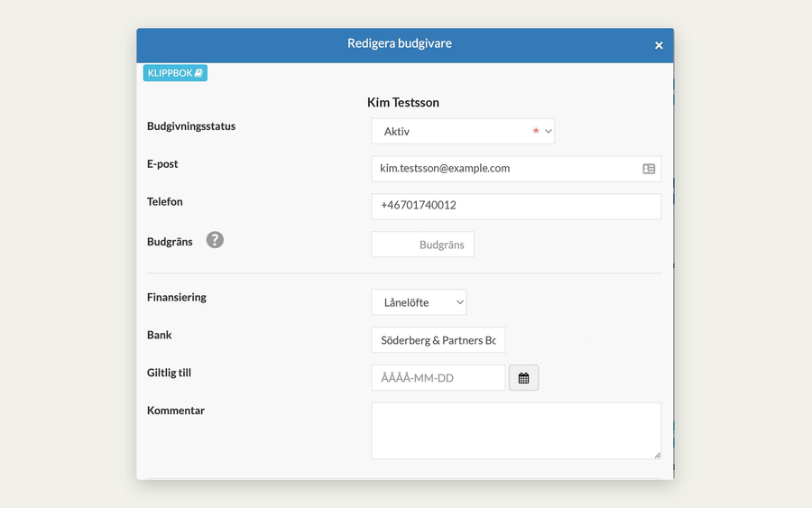Close the Redigera budgivare dialog
Viewport: 812px width, 508px height.
(659, 46)
